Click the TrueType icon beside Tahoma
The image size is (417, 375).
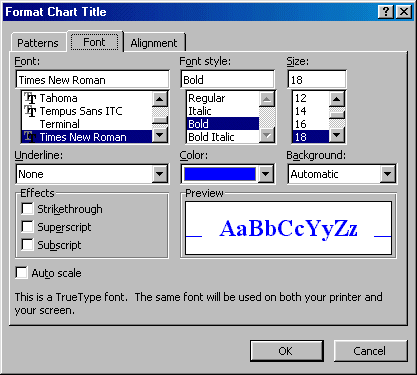click(x=30, y=98)
